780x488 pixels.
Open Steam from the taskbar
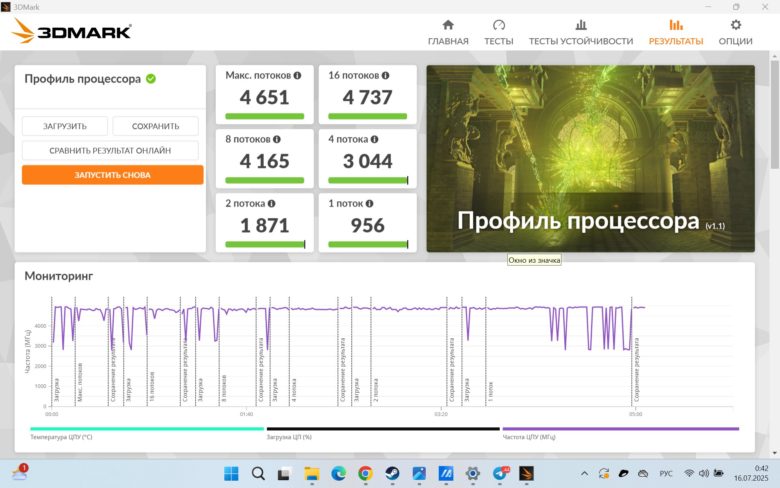click(392, 474)
